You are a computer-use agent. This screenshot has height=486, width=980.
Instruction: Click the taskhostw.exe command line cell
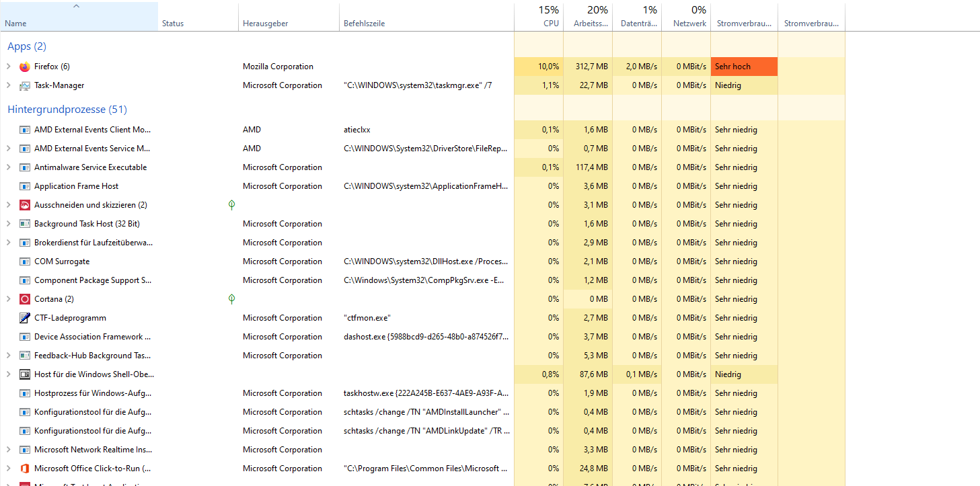coord(426,393)
